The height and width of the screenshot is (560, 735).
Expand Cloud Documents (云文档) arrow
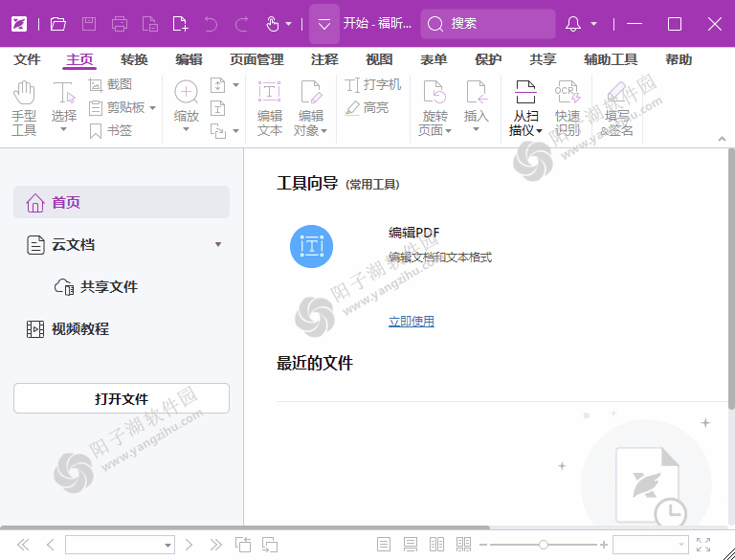click(x=218, y=244)
